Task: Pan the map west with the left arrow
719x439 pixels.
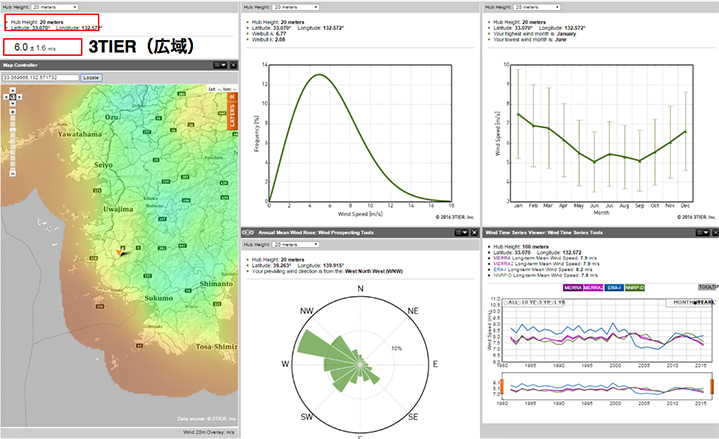Action: tap(6, 97)
